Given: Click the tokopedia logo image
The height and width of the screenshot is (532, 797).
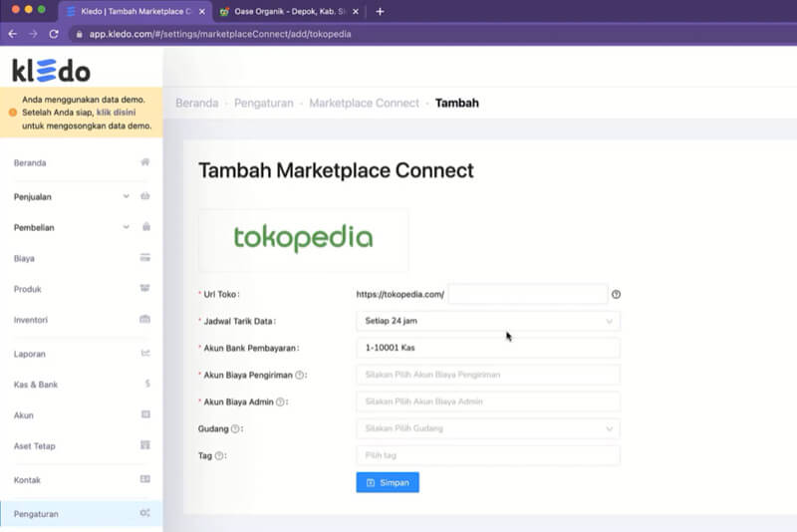Looking at the screenshot, I should tap(304, 239).
